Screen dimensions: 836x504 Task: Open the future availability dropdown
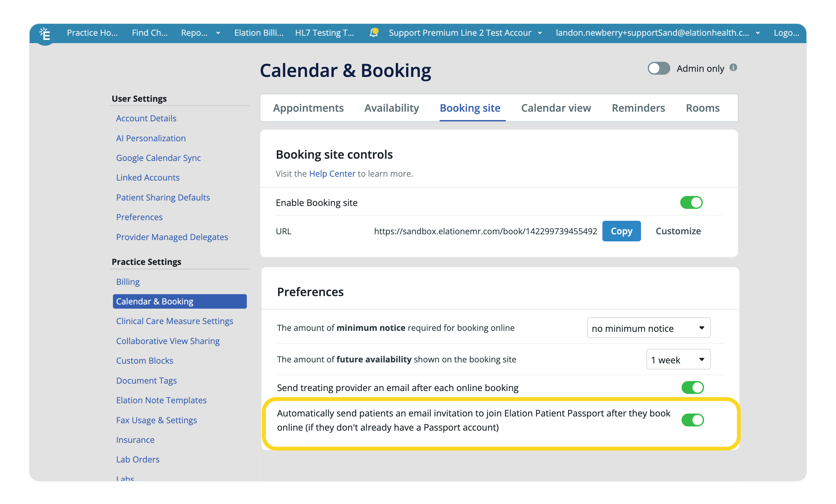[678, 359]
